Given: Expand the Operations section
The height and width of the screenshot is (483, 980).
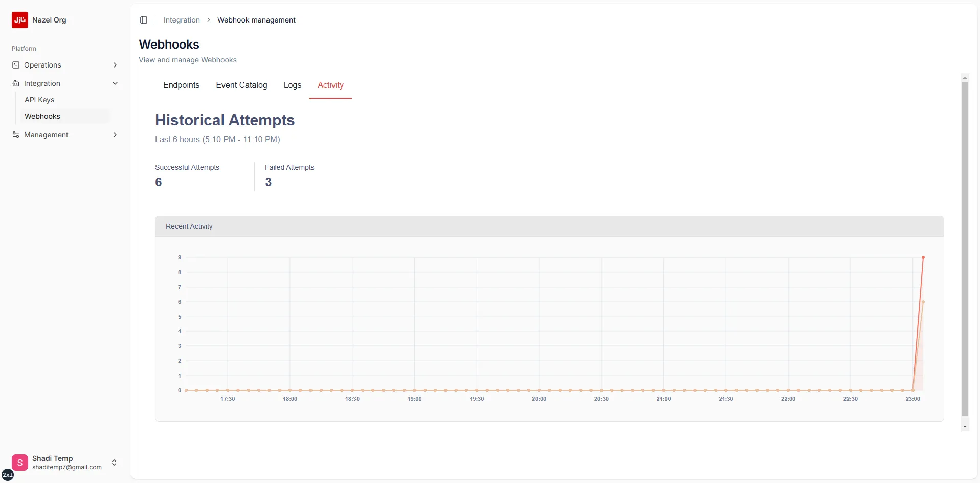Looking at the screenshot, I should (115, 64).
